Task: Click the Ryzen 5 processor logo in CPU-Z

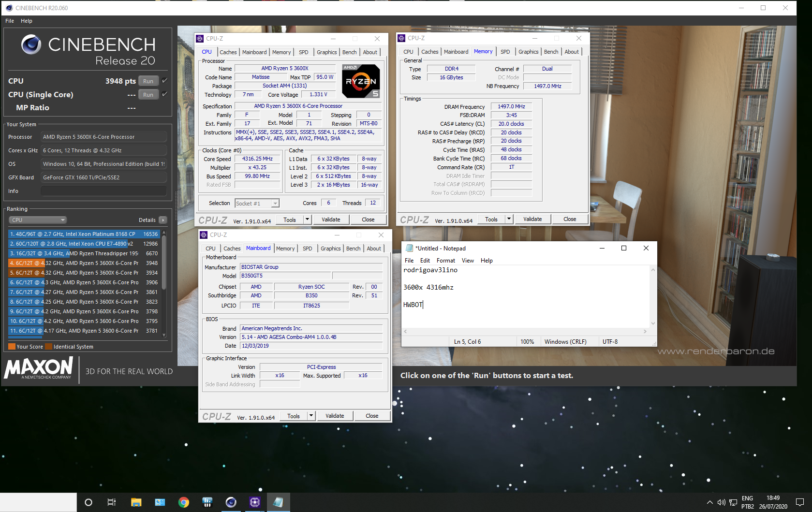Action: tap(361, 81)
